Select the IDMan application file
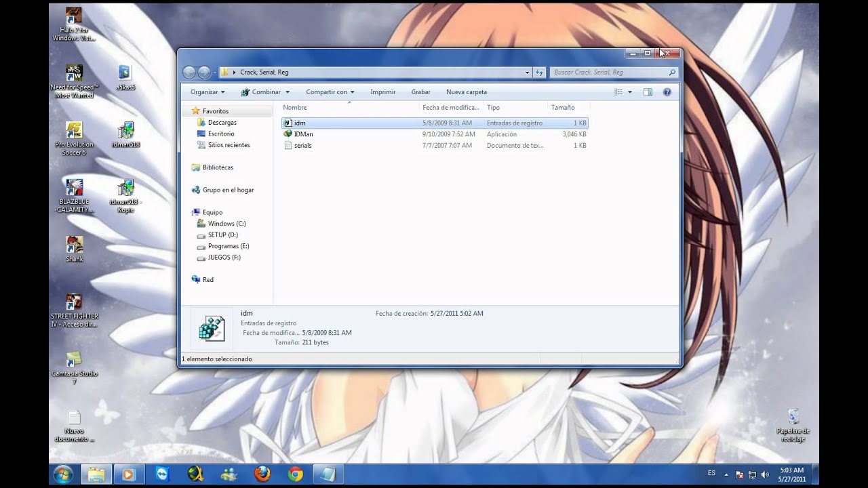868x488 pixels. click(434, 134)
